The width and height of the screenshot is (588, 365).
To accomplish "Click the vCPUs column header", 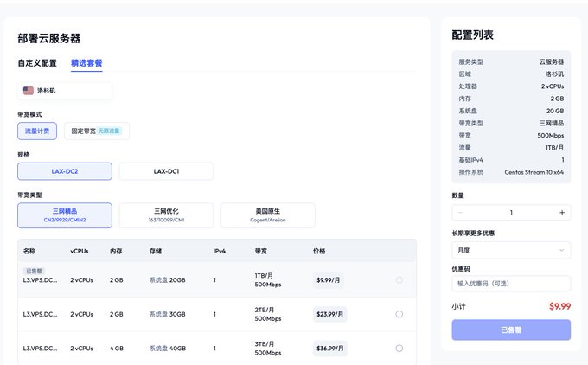I will coord(80,251).
